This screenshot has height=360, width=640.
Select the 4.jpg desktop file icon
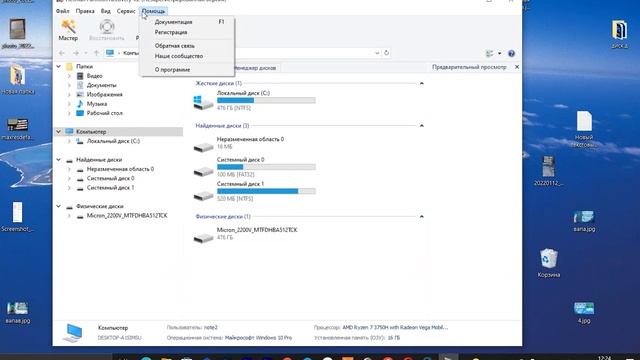tap(584, 308)
